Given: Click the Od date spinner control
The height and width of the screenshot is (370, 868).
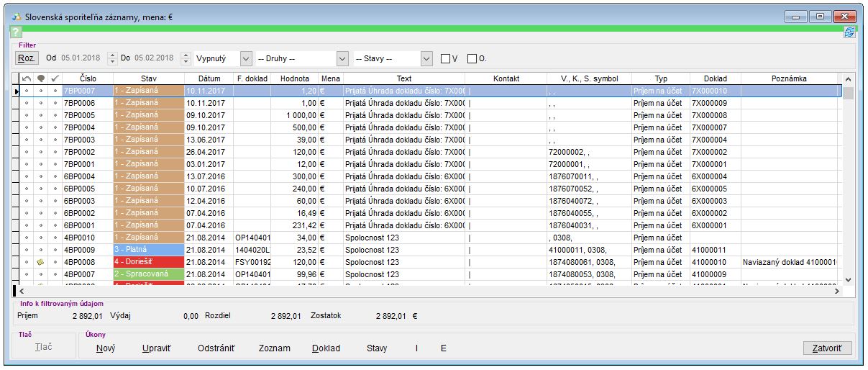Looking at the screenshot, I should [x=111, y=58].
